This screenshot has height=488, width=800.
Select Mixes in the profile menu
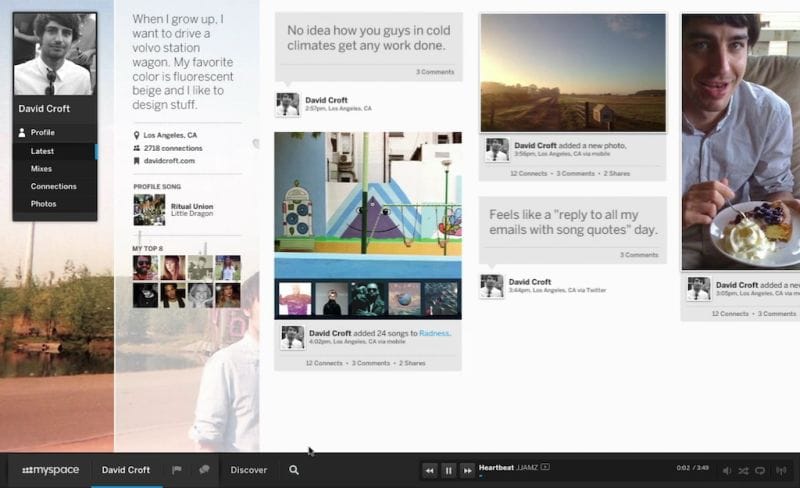[41, 169]
